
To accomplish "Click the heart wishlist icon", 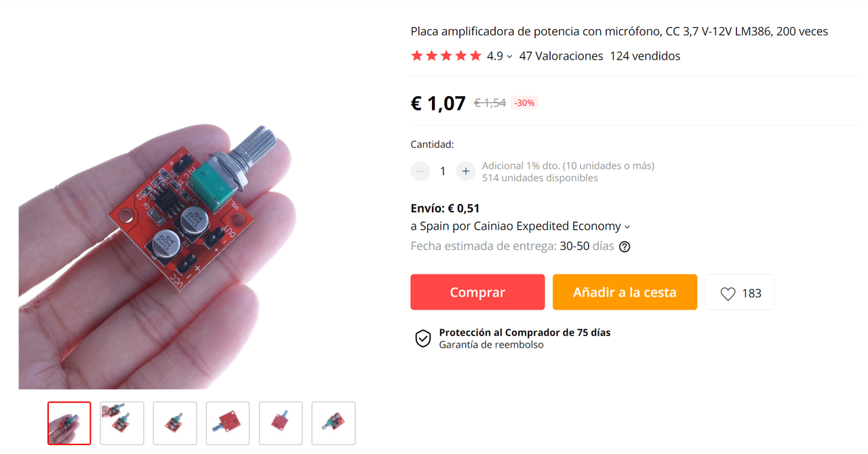I will [728, 293].
